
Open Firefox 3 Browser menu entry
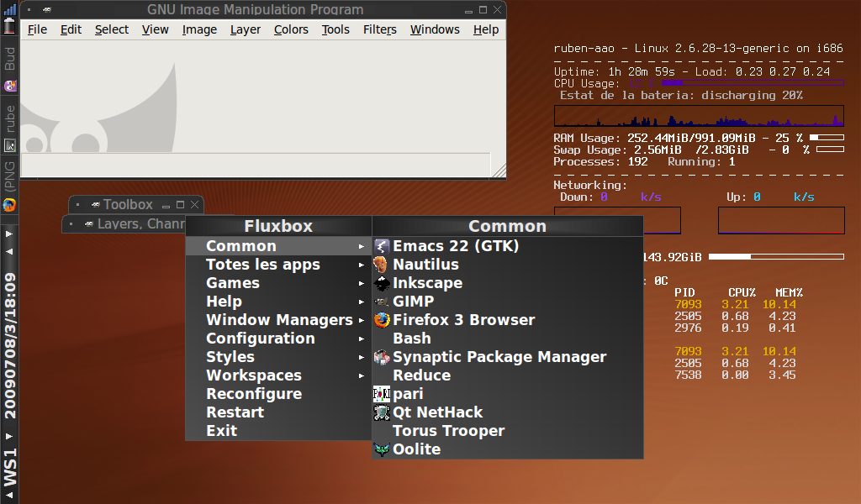[x=507, y=320]
